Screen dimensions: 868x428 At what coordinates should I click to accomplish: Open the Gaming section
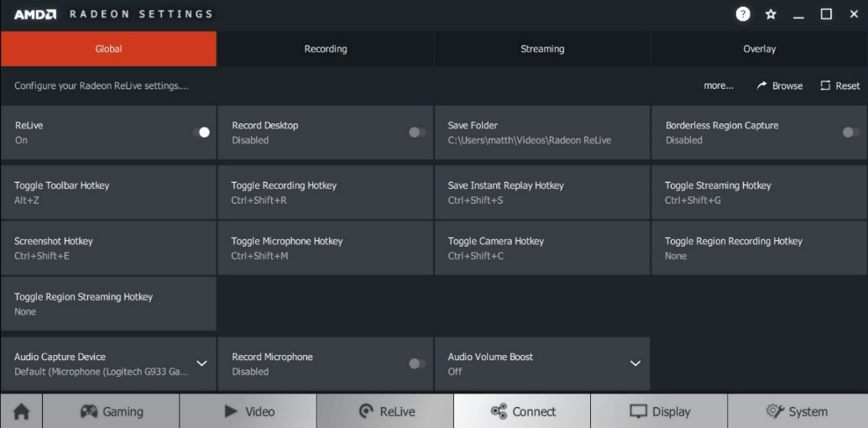coord(111,411)
